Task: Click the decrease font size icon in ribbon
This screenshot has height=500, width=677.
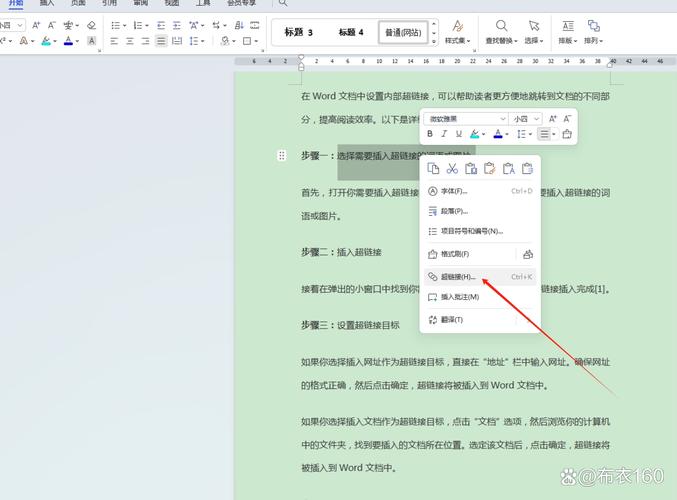Action: (x=52, y=25)
